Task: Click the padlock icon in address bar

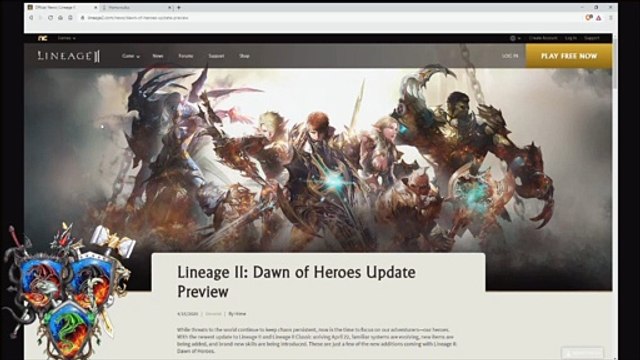Action: click(82, 18)
